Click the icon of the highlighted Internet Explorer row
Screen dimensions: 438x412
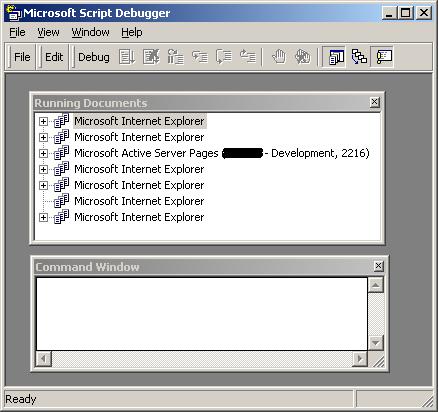61,121
